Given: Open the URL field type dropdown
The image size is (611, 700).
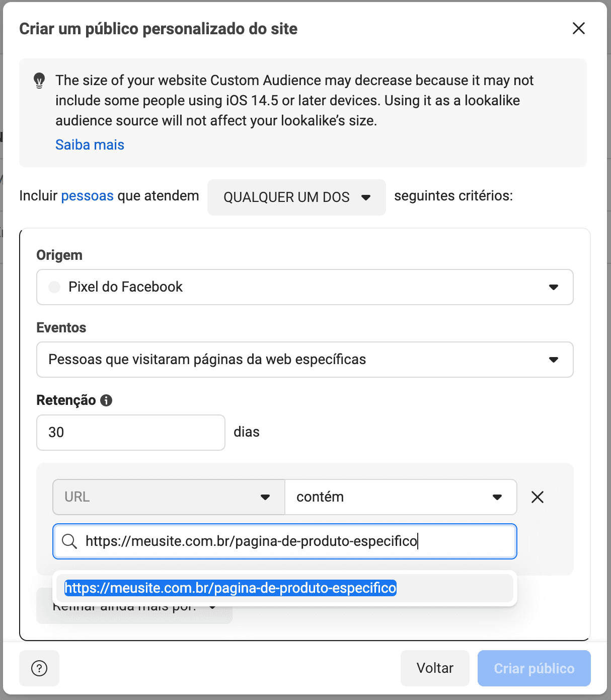Looking at the screenshot, I should [169, 497].
